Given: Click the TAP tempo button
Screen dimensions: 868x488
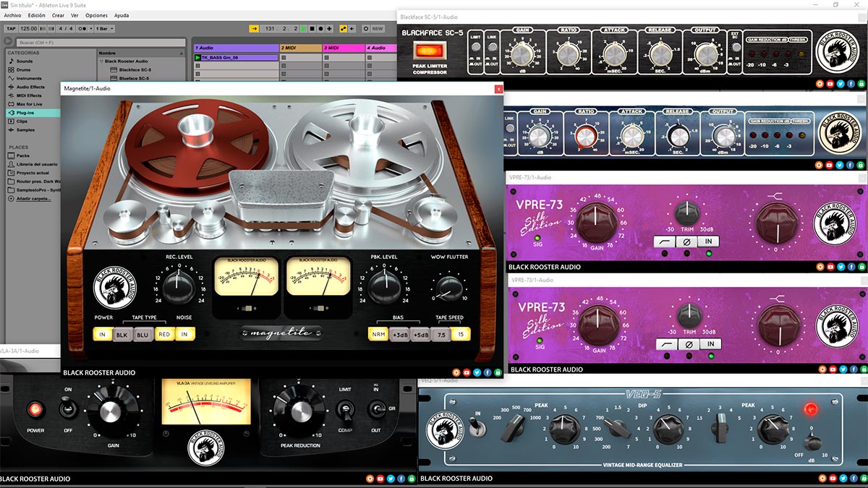Looking at the screenshot, I should click(11, 28).
